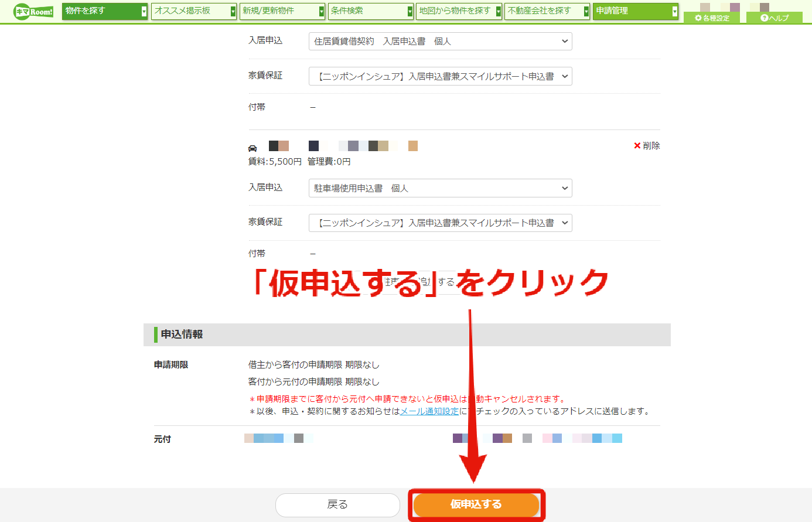Click the 戻る button
Image resolution: width=812 pixels, height=522 pixels.
337,504
